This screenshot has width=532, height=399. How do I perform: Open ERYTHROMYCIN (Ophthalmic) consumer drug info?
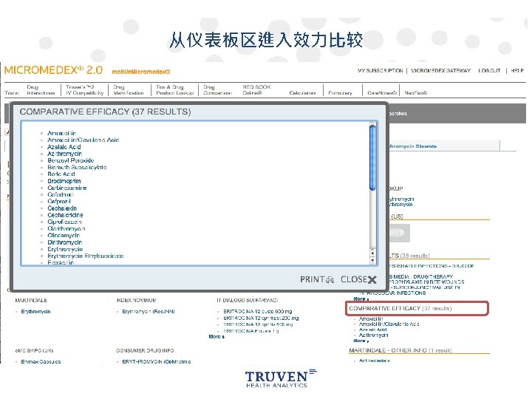157,361
